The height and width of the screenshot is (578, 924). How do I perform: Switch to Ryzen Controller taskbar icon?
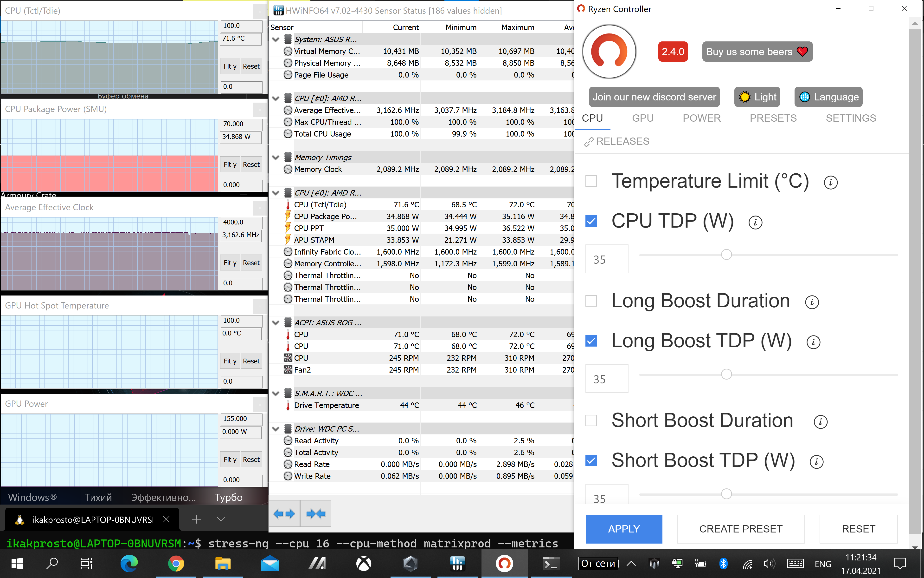point(504,564)
